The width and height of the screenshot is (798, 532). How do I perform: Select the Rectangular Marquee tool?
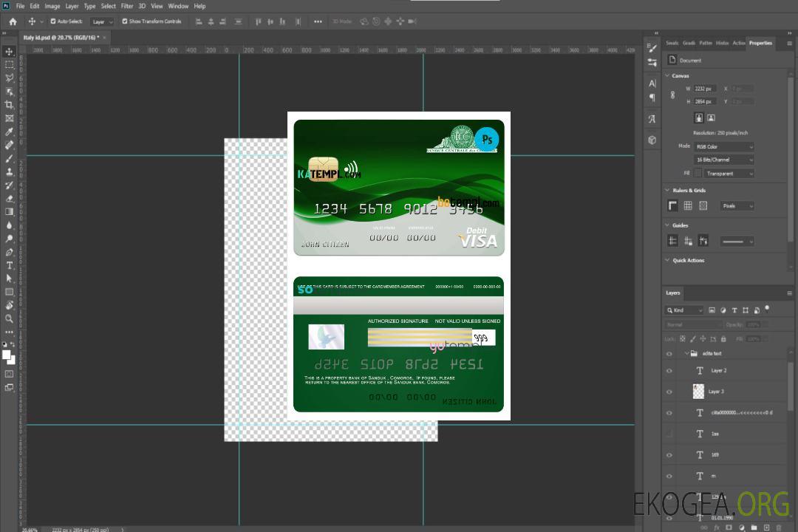click(9, 65)
